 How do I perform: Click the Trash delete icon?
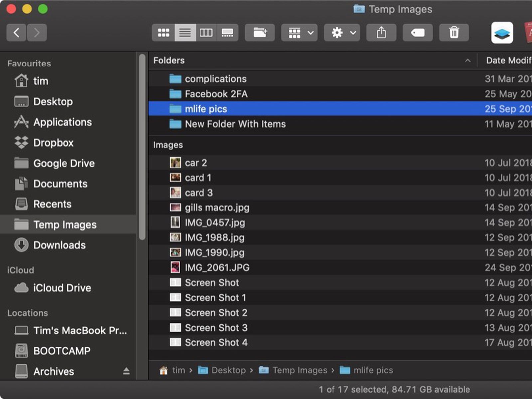point(454,33)
